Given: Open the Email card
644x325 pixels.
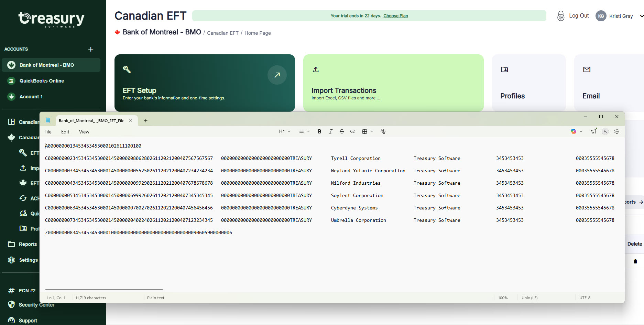Looking at the screenshot, I should tap(609, 83).
